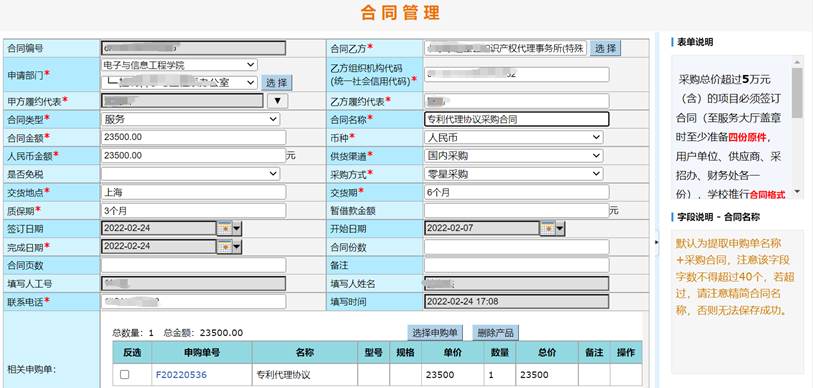Collapse the right help panel splitter arrow
Screen dimensions: 813x388
pos(657,242)
